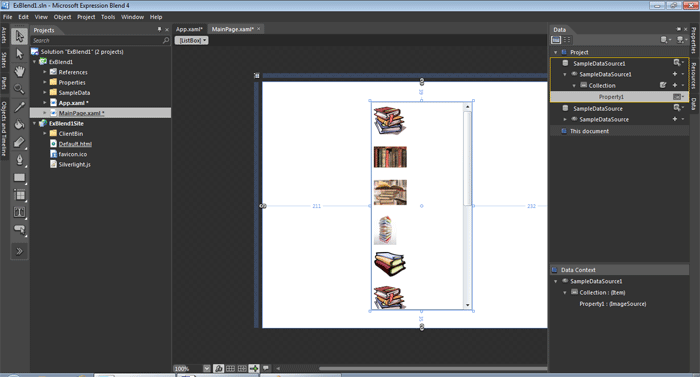700x377 pixels.
Task: Select the Button control tool
Action: pos(19,230)
